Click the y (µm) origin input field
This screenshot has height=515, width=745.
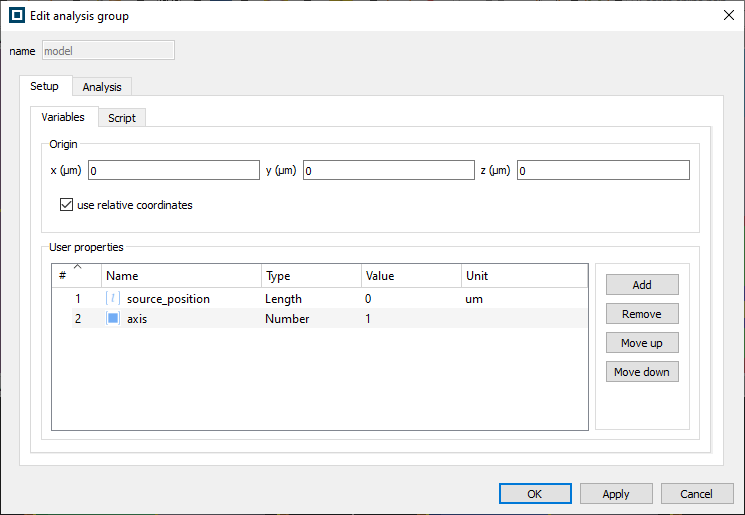coord(389,171)
